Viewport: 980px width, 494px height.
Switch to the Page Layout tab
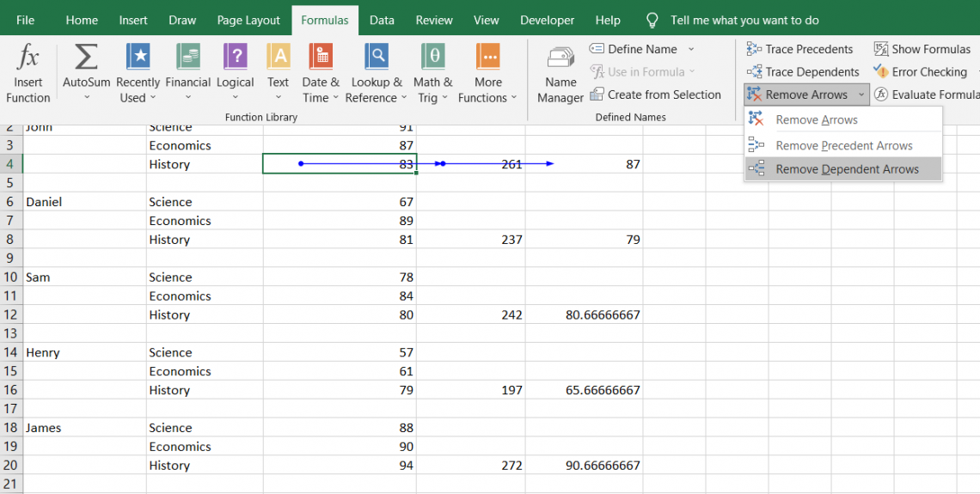tap(248, 20)
